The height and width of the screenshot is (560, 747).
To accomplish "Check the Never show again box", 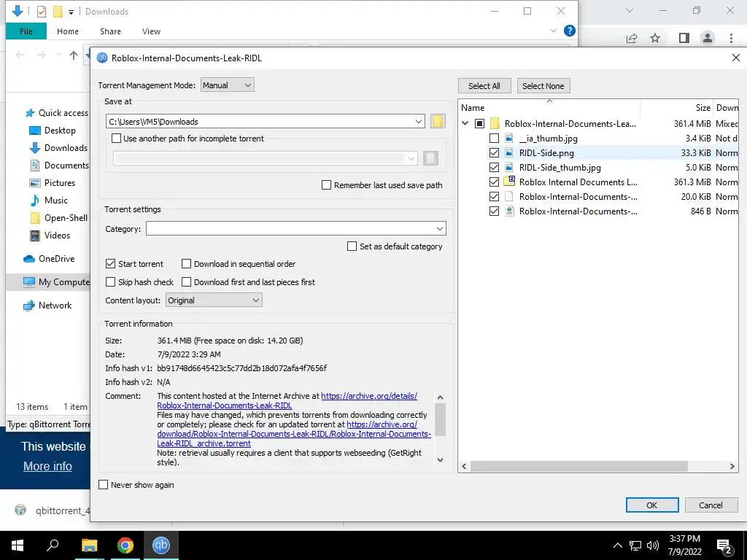I will [104, 485].
